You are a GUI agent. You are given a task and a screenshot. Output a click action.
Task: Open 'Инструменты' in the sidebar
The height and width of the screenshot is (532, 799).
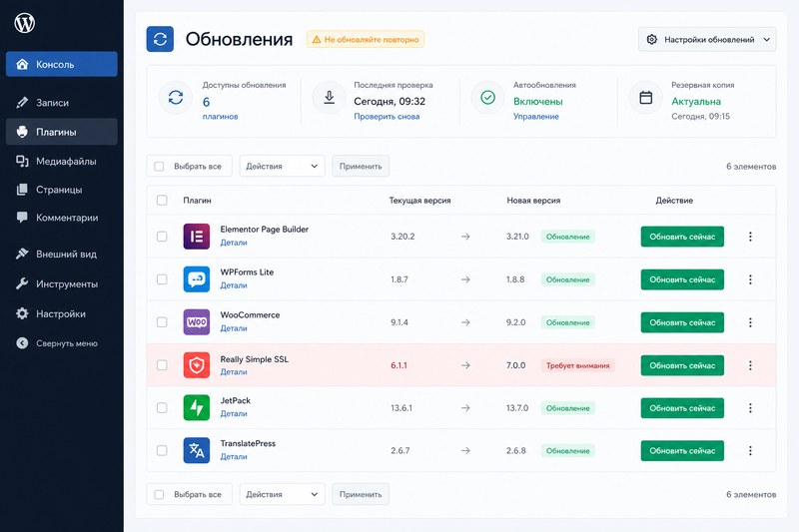click(x=62, y=283)
